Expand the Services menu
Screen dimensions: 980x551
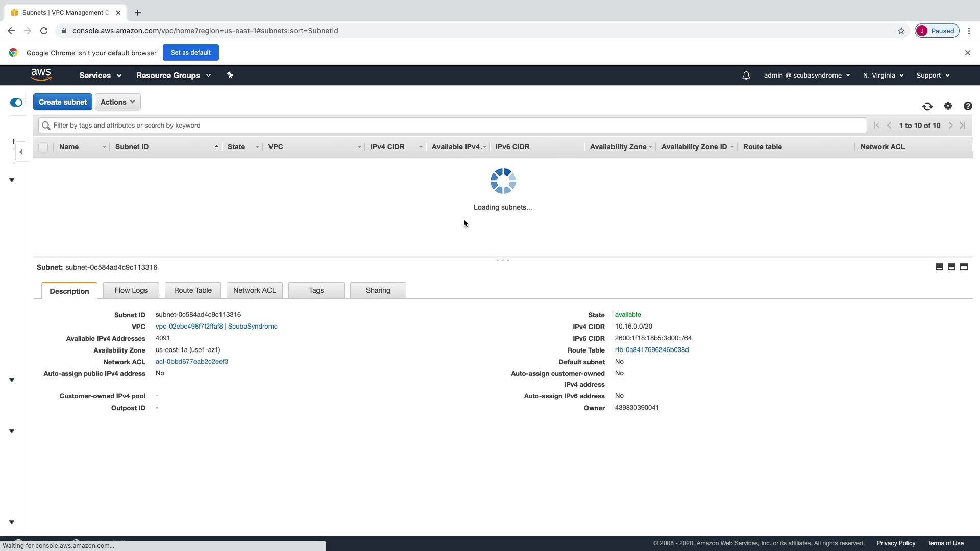[x=100, y=76]
